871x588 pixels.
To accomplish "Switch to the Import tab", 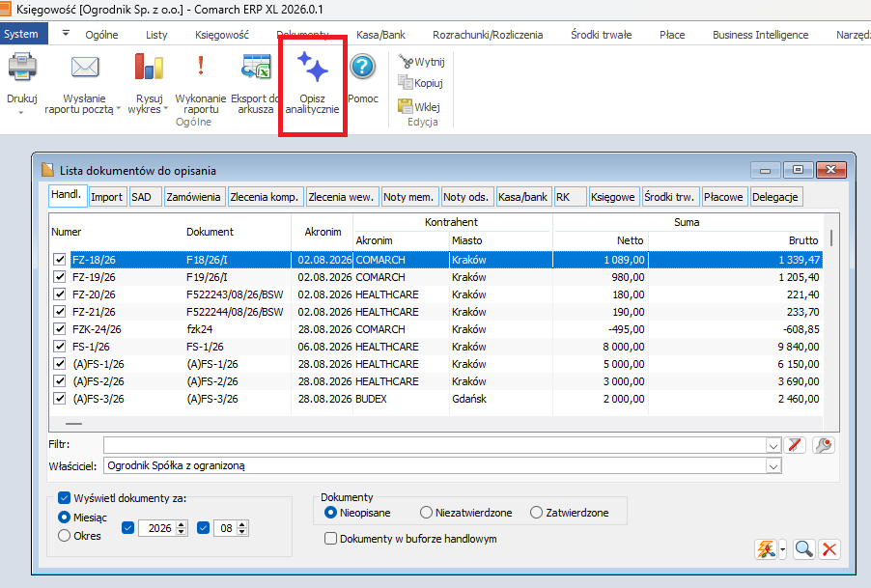I will tap(106, 197).
